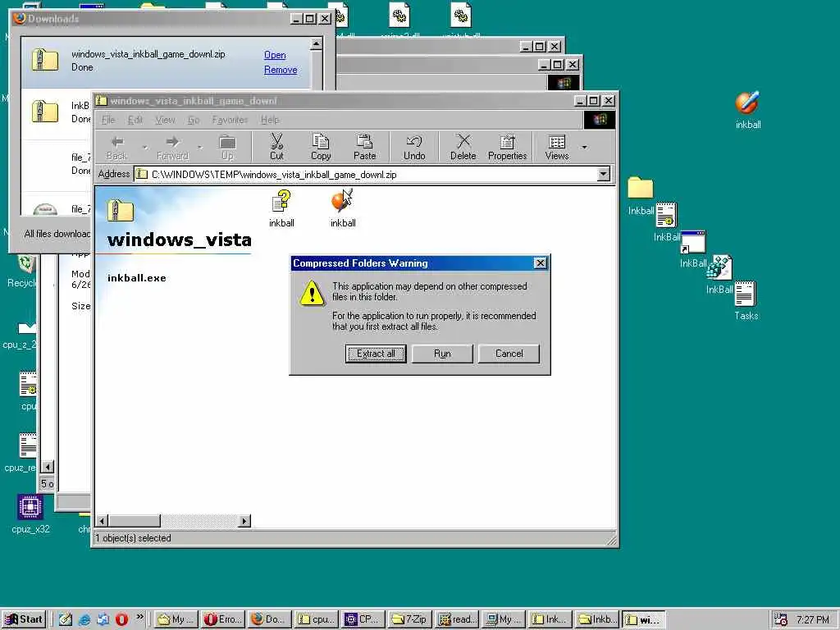The width and height of the screenshot is (840, 630).
Task: Open the Back history dropdown arrow
Action: (144, 148)
